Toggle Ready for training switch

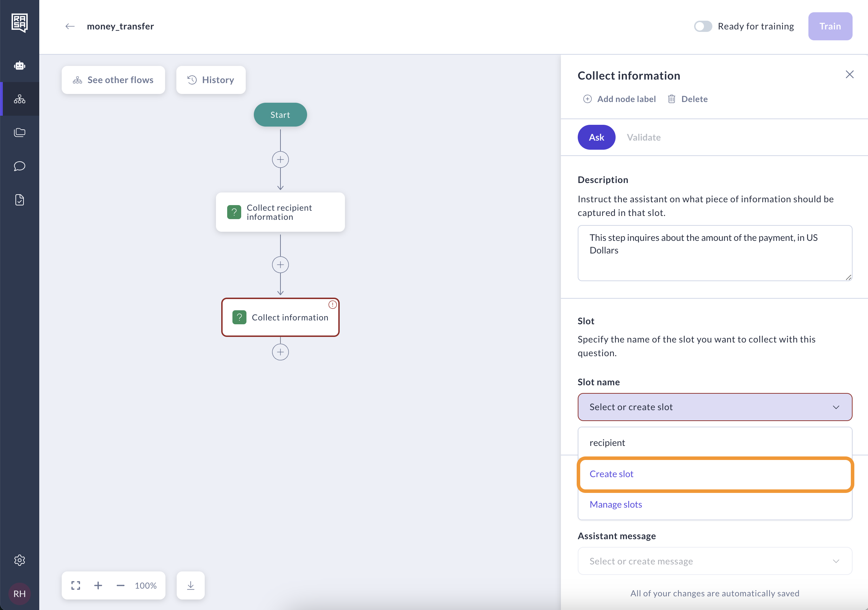(703, 26)
